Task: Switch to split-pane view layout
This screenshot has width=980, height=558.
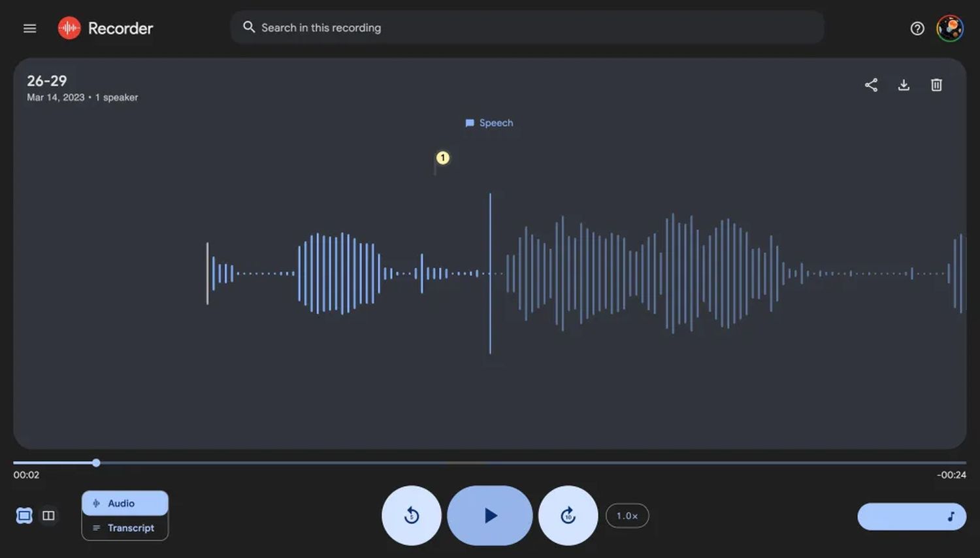Action: [48, 516]
